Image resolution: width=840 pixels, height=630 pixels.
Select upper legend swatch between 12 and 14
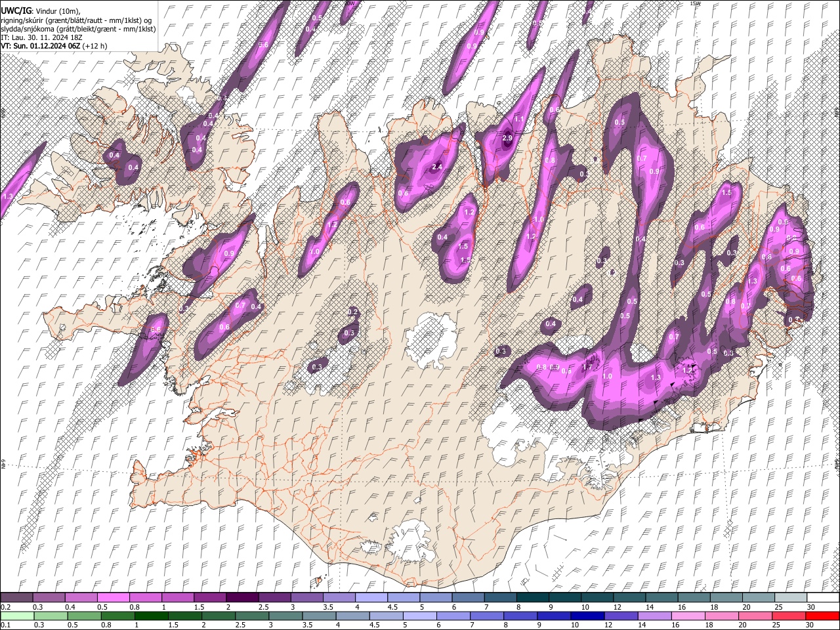pyautogui.click(x=629, y=598)
